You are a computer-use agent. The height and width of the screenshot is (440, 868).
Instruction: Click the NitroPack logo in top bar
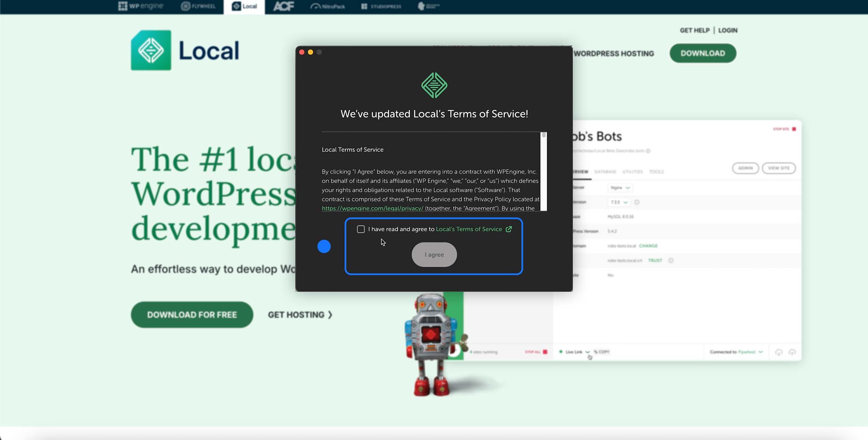click(328, 6)
